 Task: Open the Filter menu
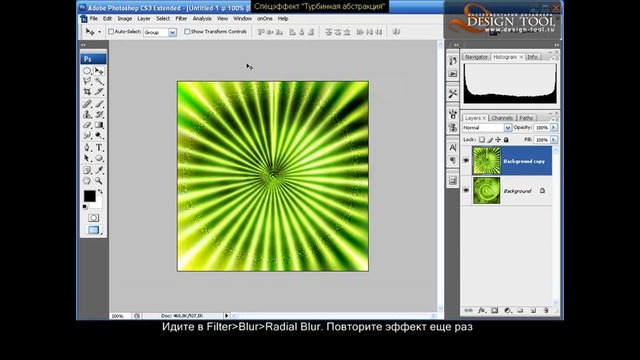click(x=181, y=19)
